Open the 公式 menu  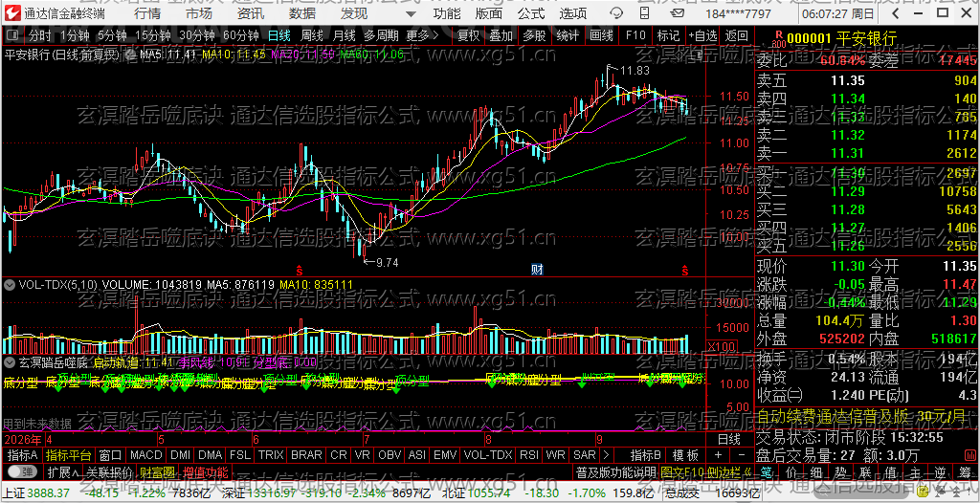click(530, 13)
